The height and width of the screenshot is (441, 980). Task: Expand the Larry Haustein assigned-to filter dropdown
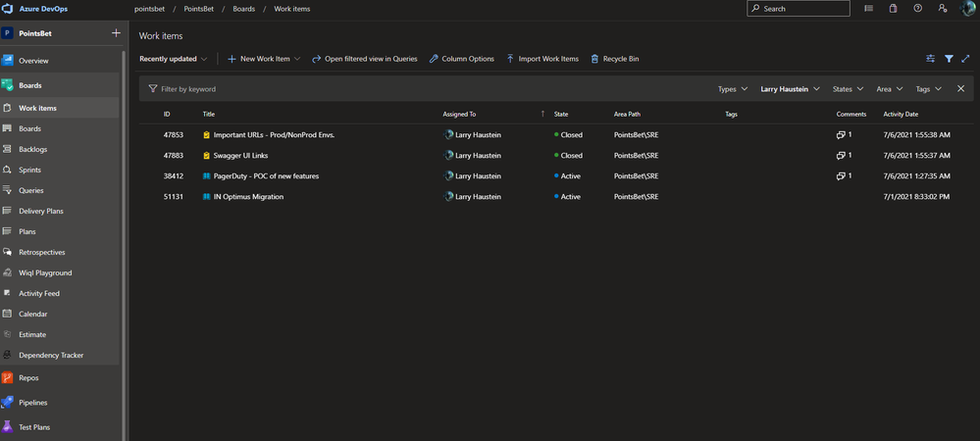pyautogui.click(x=790, y=89)
